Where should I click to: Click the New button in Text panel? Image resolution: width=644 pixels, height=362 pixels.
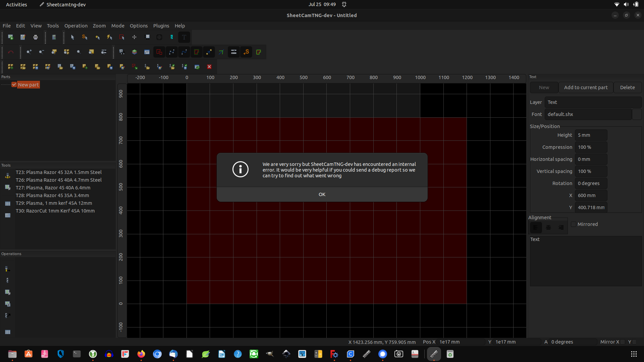[x=544, y=87]
